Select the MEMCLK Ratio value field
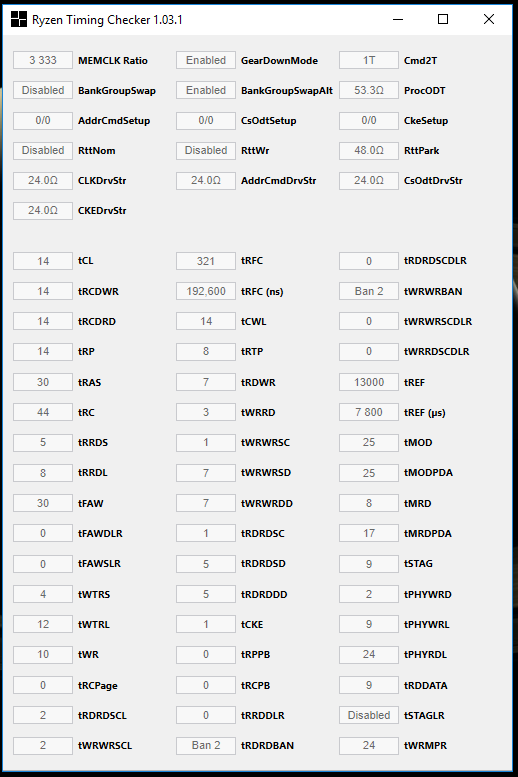 coord(43,60)
